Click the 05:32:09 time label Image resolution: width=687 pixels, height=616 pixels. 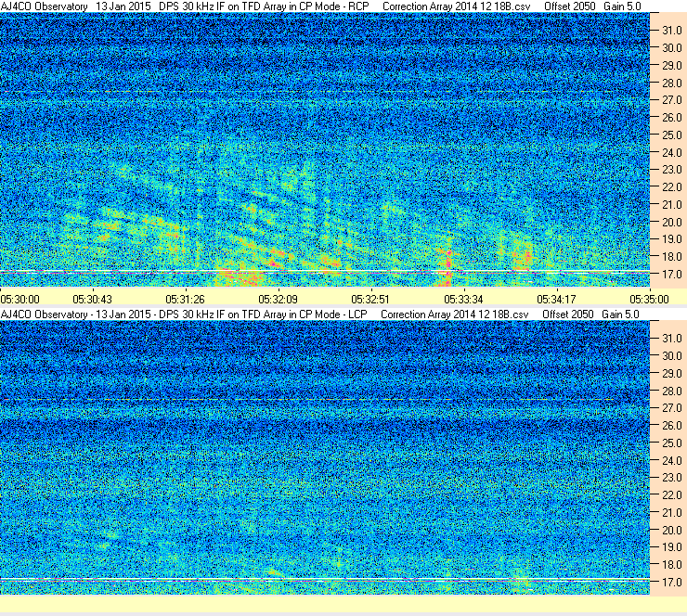point(279,300)
